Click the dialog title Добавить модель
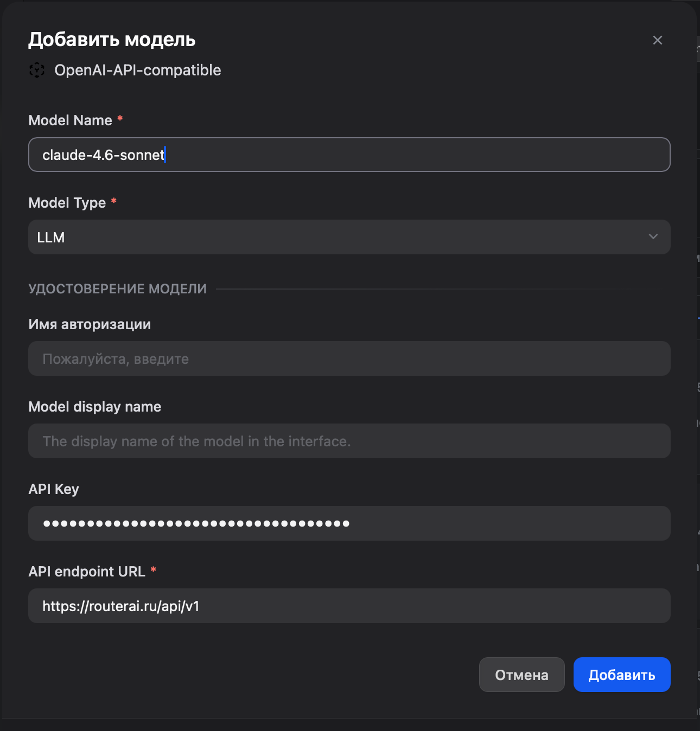 click(112, 39)
